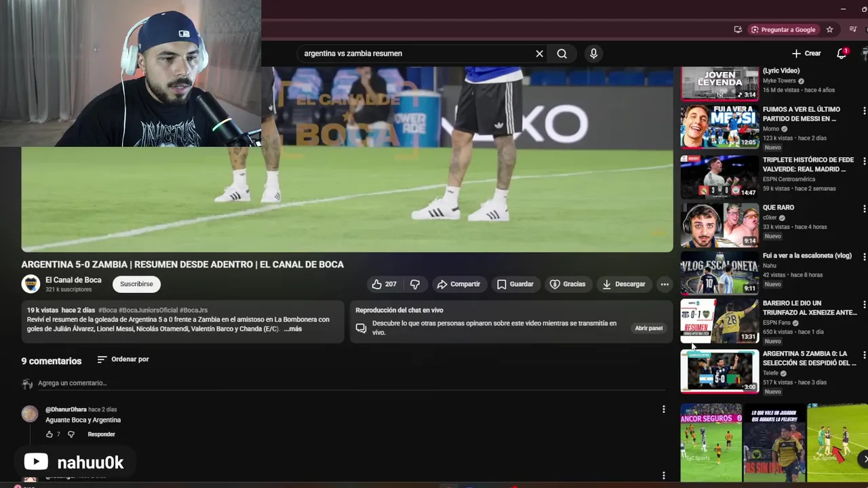Open the Crear upload menu
The height and width of the screenshot is (488, 868).
tap(806, 54)
